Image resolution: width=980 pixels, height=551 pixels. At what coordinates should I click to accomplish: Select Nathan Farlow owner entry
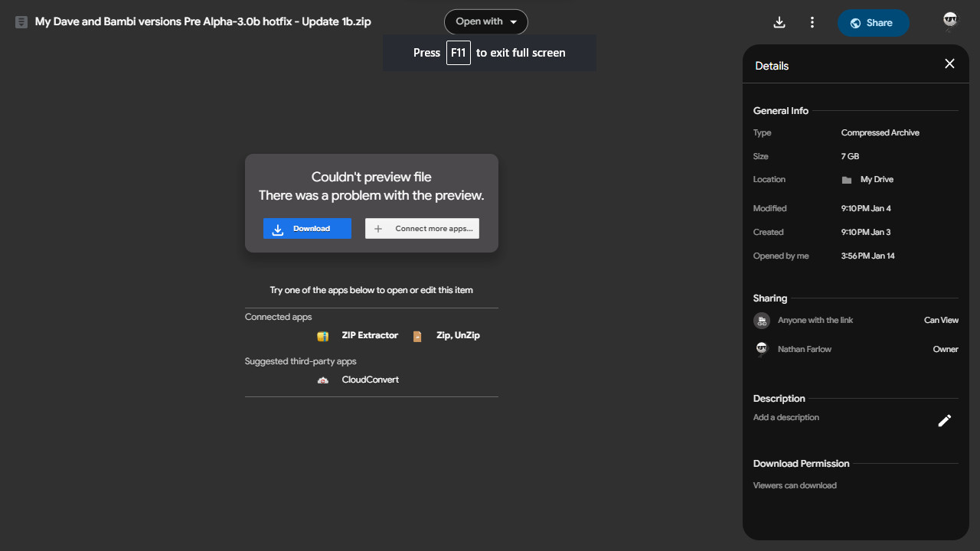pos(804,350)
